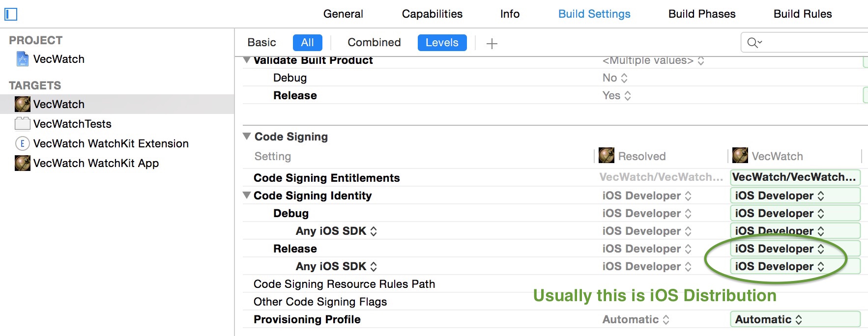
Task: Toggle the project navigator sidebar icon
Action: [x=11, y=14]
